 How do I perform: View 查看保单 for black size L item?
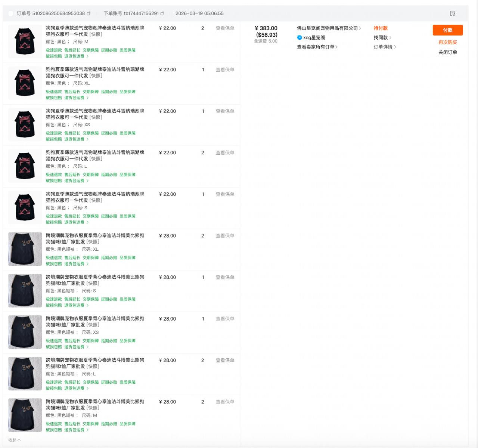pyautogui.click(x=225, y=152)
